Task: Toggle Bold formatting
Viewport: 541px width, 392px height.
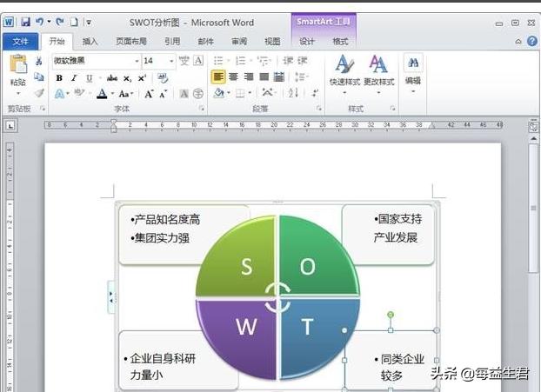Action: click(x=59, y=77)
